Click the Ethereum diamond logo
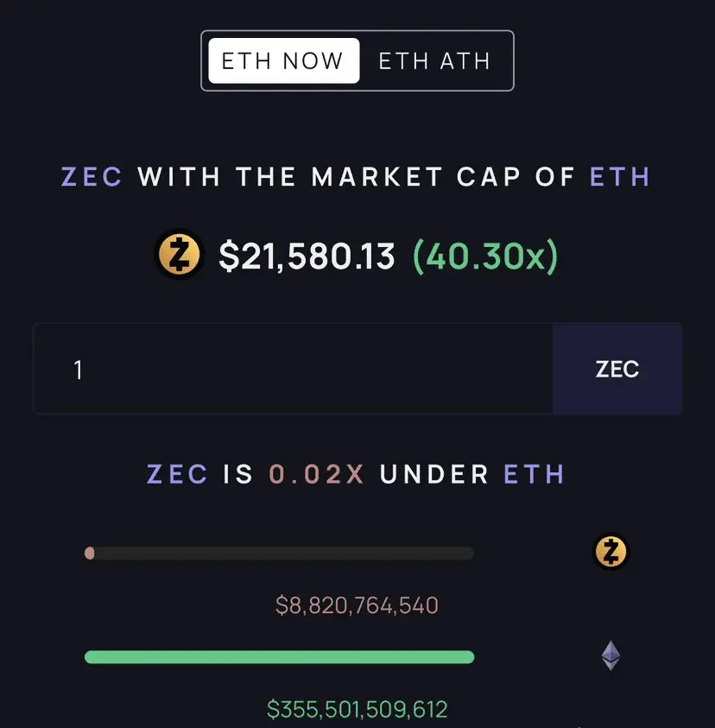Screen dimensions: 715x728 (611, 655)
